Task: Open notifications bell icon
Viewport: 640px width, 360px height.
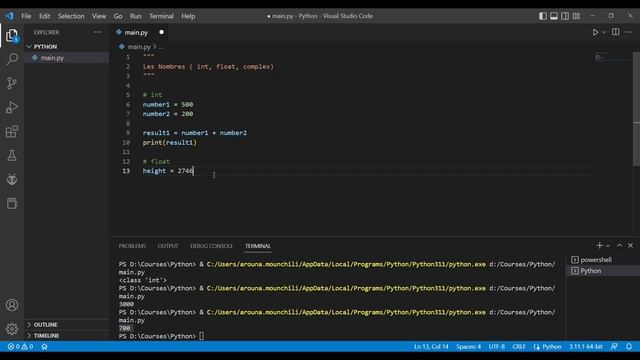Action: 629,347
